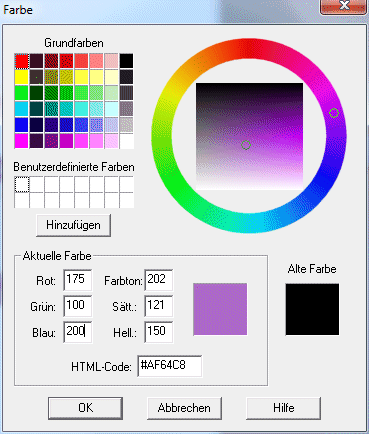
Task: Open Hilfe for the color dialog
Action: point(284,408)
